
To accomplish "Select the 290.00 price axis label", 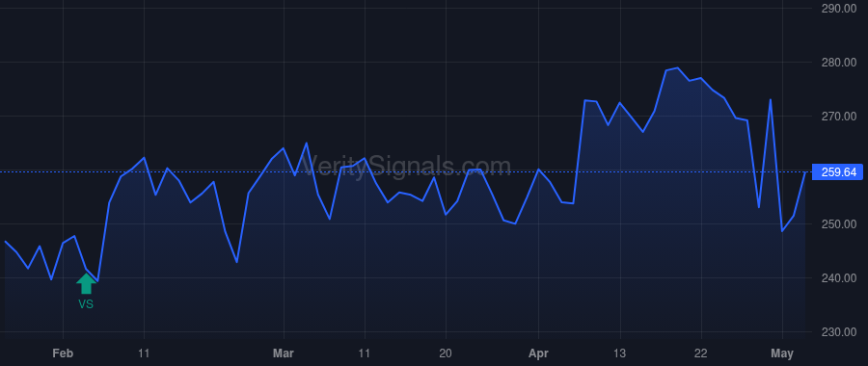I will pos(839,9).
